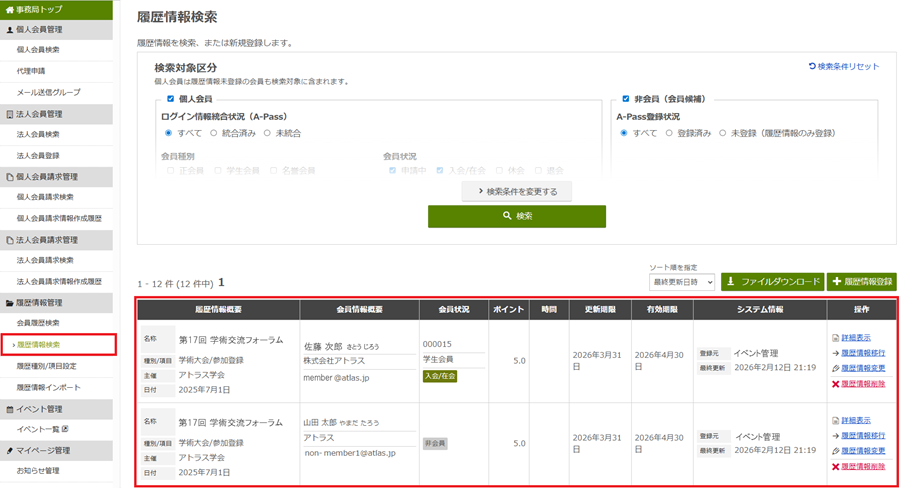Open 履歴情報インポート in the sidebar

click(49, 388)
